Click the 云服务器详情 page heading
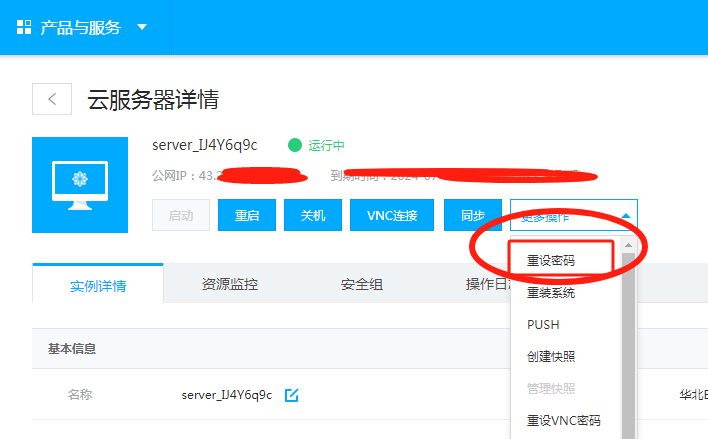This screenshot has width=708, height=439. click(x=153, y=99)
